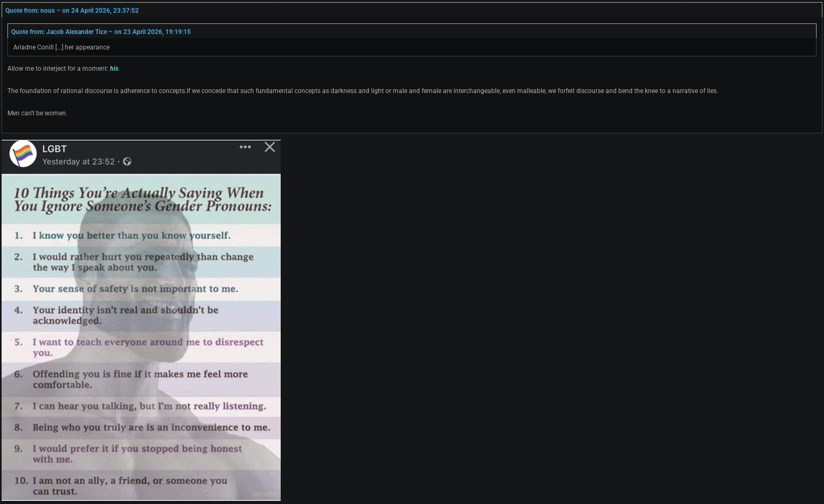Click the quoted text 'Ariadne Conill [...] her appearance'
This screenshot has width=824, height=504.
tap(61, 47)
